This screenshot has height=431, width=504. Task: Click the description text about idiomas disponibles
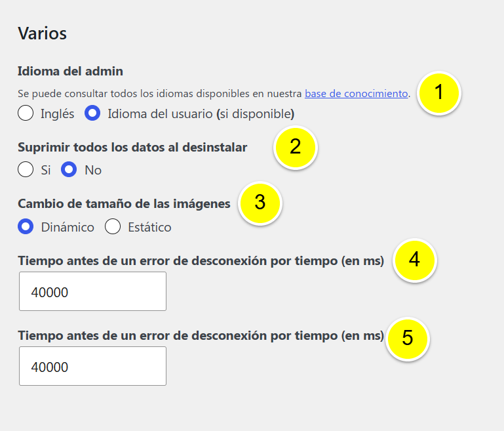point(214,94)
